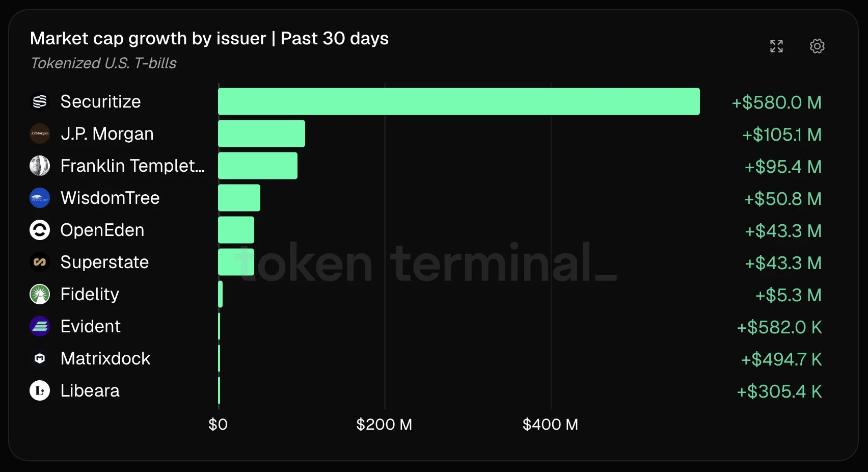Image resolution: width=868 pixels, height=472 pixels.
Task: Click the Superstate logo icon
Action: pyautogui.click(x=40, y=262)
